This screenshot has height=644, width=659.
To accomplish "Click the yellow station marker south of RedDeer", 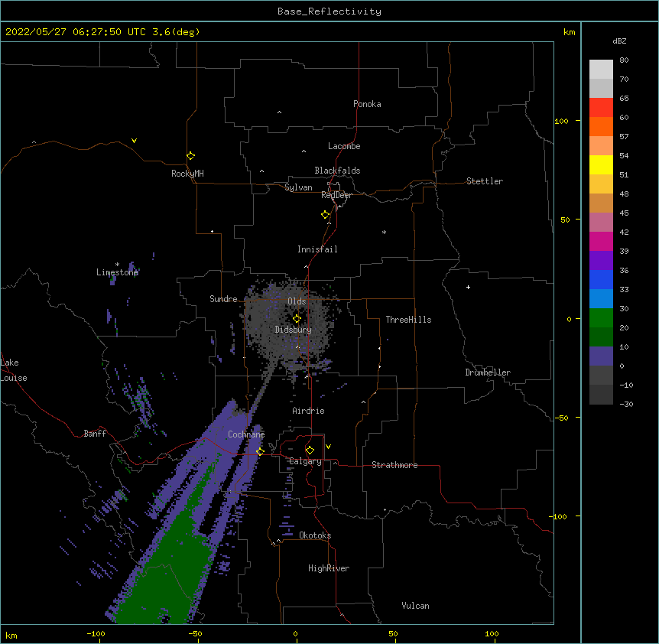I will (x=325, y=214).
